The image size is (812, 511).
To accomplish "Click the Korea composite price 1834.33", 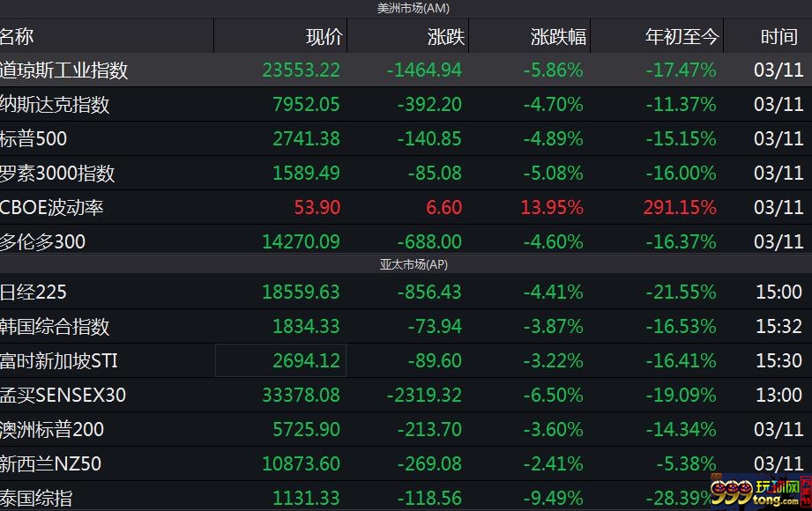I will (306, 326).
